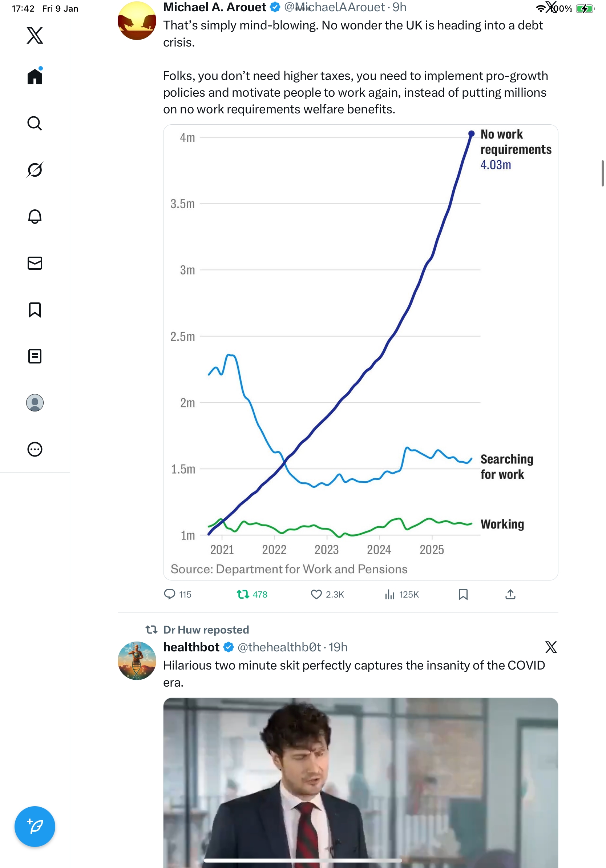
Task: Open the profile avatar in sidebar
Action: tap(35, 403)
